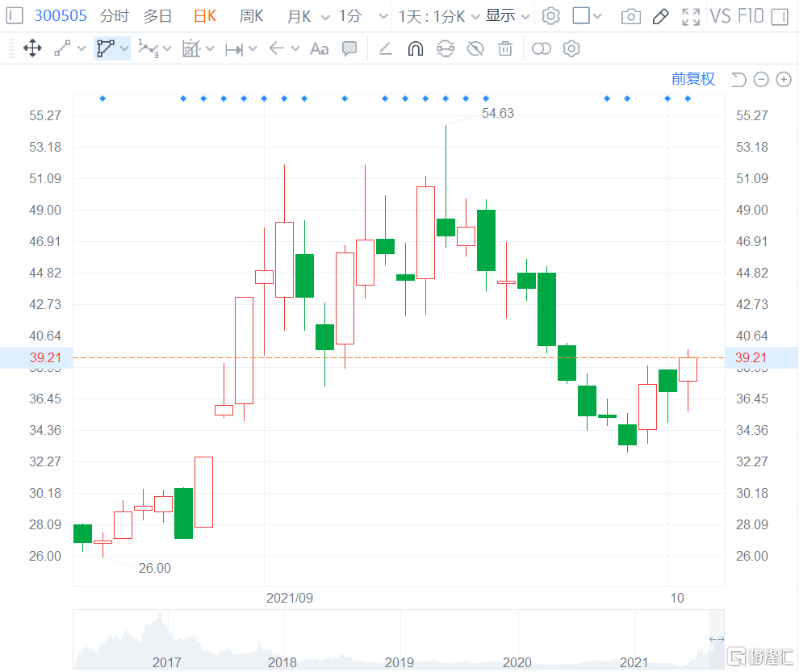
Task: Select the 周K weekly candlestick tab
Action: click(x=251, y=16)
